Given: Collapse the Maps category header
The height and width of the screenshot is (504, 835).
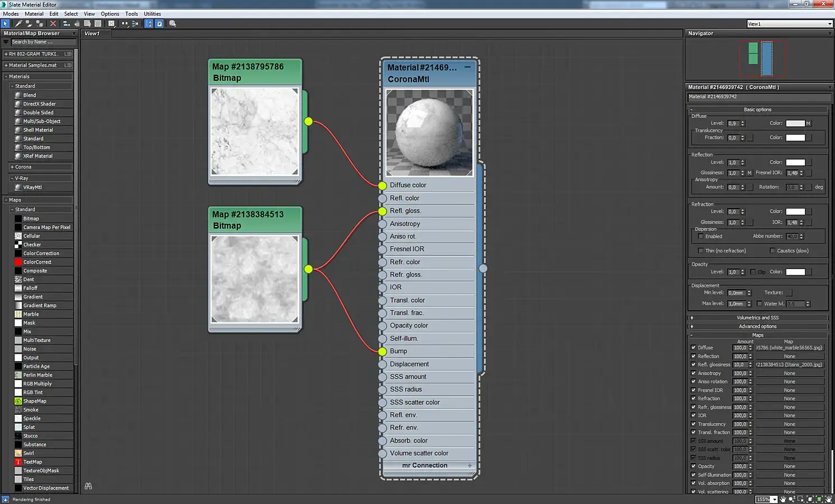Looking at the screenshot, I should click(x=7, y=200).
